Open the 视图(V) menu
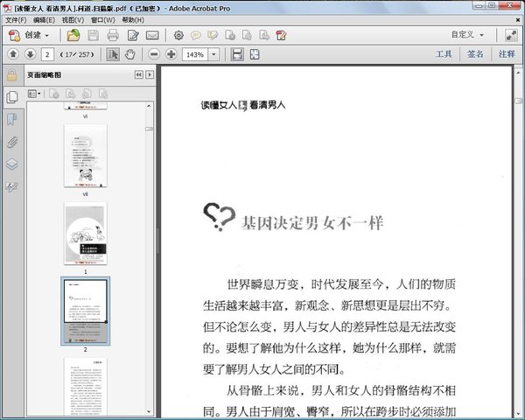The image size is (525, 420). point(73,19)
